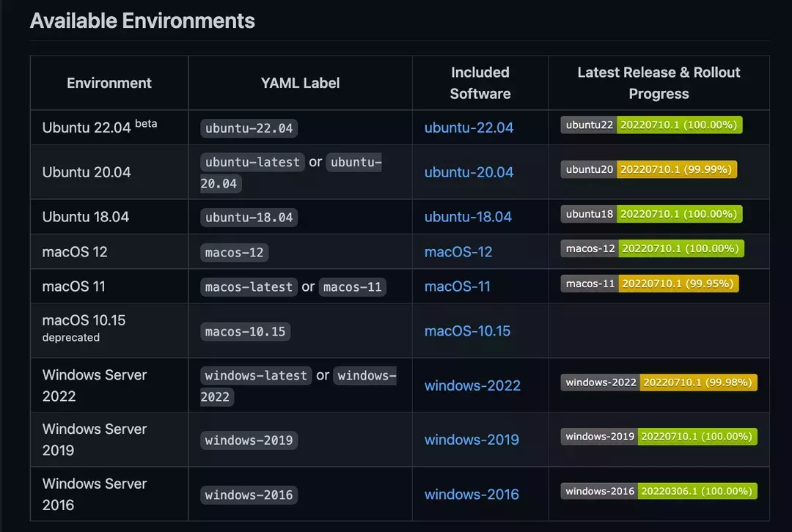This screenshot has width=792, height=532.
Task: Open the ubuntu20 99.99% rollout badge
Action: pyautogui.click(x=649, y=169)
